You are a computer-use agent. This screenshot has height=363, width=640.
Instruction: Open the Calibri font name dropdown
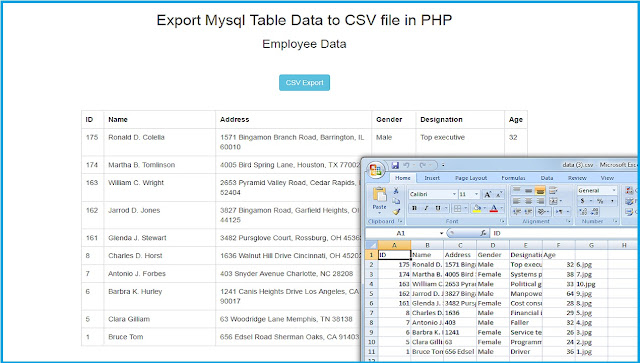pyautogui.click(x=454, y=194)
